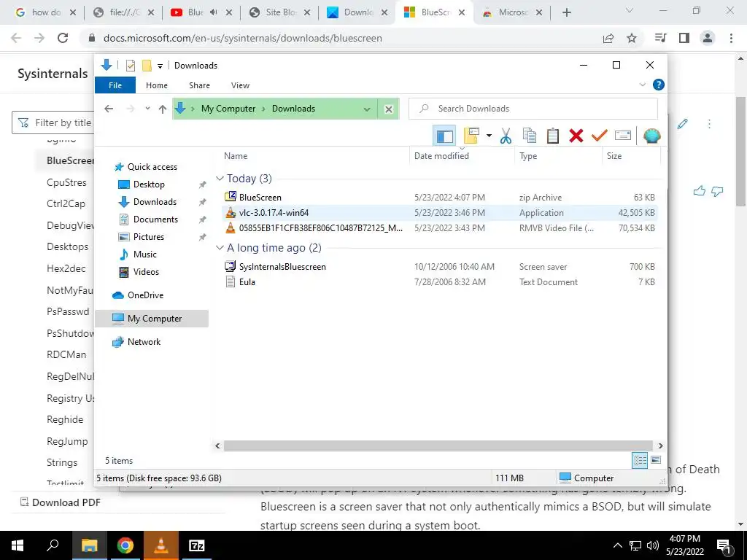This screenshot has width=747, height=560.
Task: Click the clipboard Paste icon
Action: coord(553,136)
